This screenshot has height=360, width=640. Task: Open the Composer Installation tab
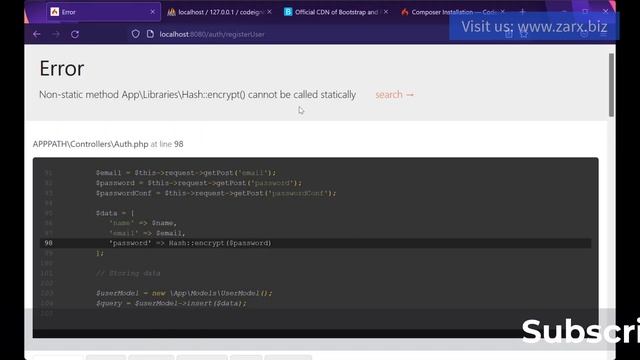453,12
